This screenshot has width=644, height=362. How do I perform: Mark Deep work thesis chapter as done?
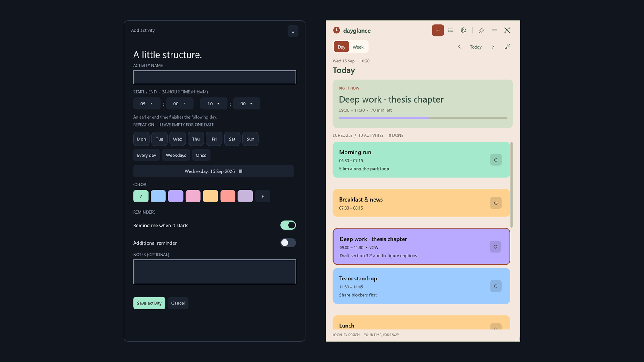click(x=495, y=247)
